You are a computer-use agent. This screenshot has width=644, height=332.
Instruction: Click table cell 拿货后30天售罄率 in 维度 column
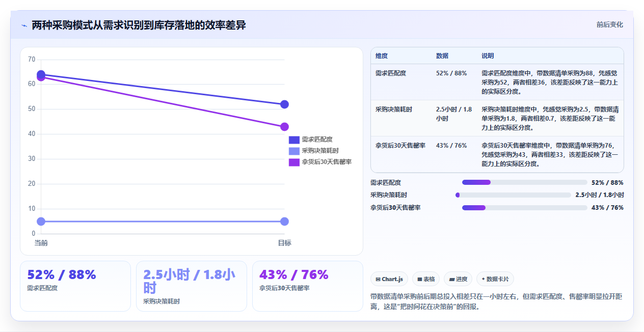pos(400,146)
